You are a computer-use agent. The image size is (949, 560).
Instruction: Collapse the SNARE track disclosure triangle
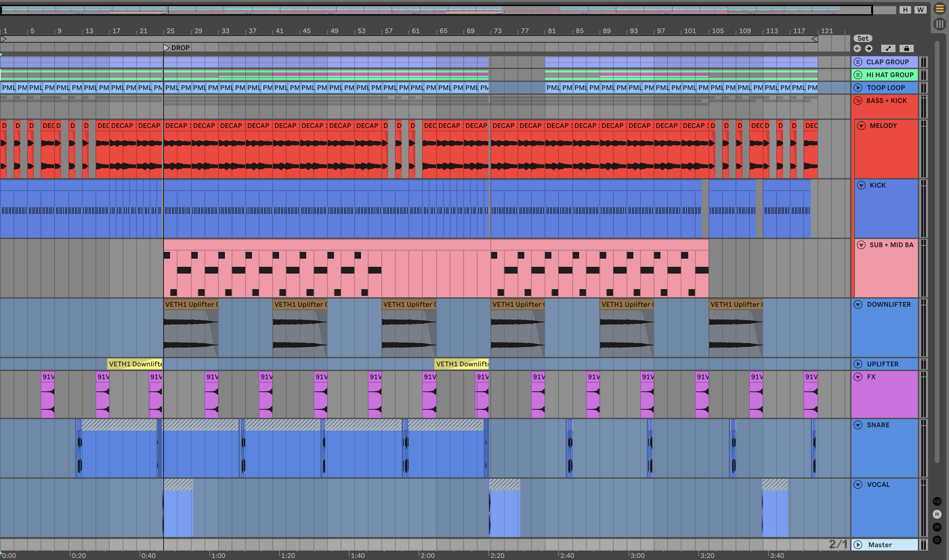(x=858, y=425)
